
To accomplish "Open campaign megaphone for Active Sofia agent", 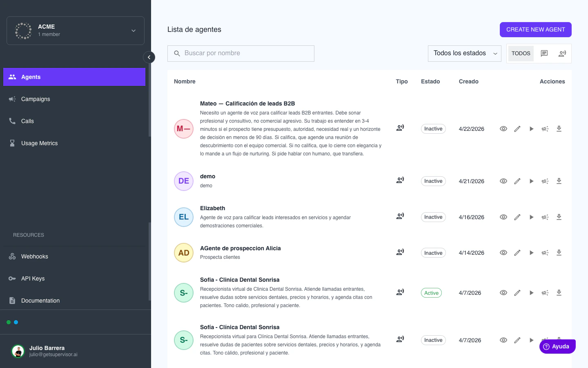I will [x=545, y=293].
